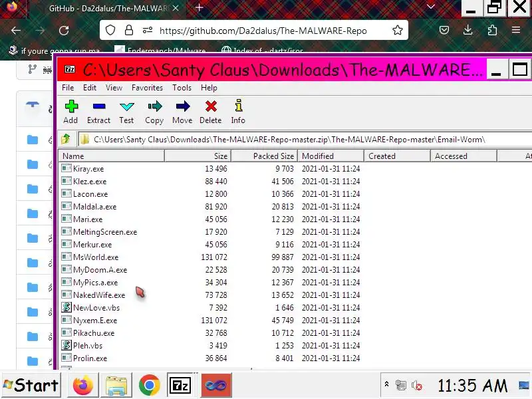The width and height of the screenshot is (532, 399).
Task: Click the Created column header
Action: coord(397,156)
